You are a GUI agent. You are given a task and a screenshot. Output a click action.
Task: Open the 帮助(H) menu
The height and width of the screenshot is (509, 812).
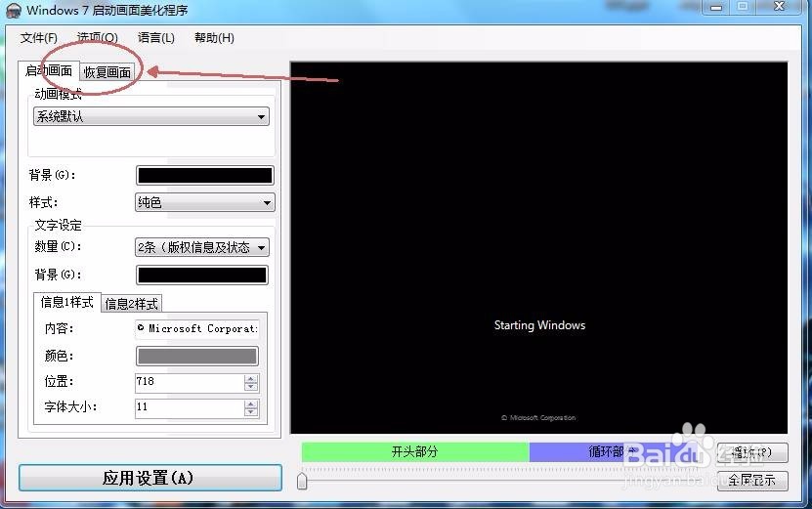(x=214, y=38)
